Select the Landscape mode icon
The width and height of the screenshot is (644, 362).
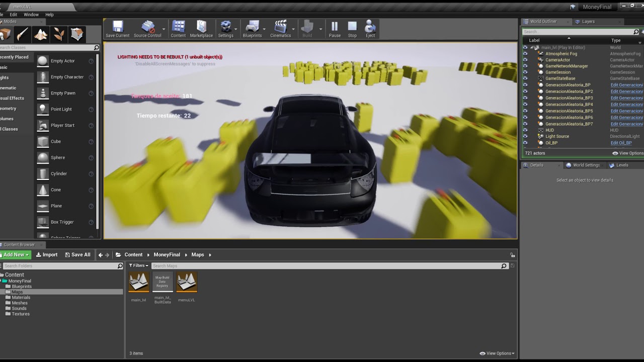click(x=41, y=34)
